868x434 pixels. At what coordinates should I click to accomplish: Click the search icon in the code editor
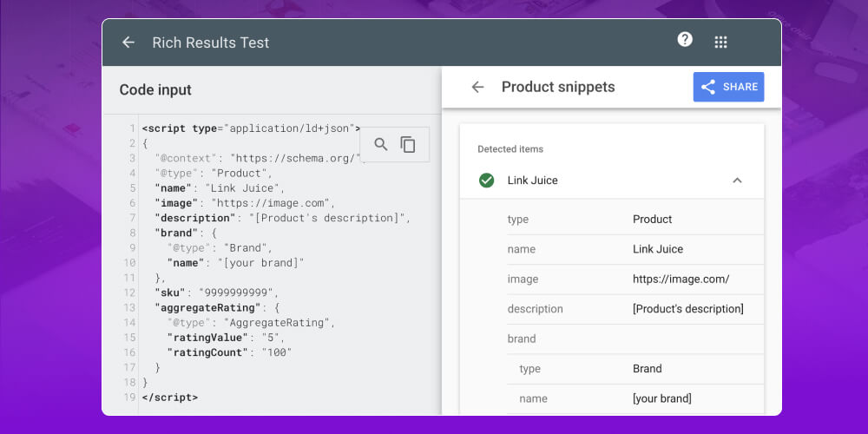[380, 144]
